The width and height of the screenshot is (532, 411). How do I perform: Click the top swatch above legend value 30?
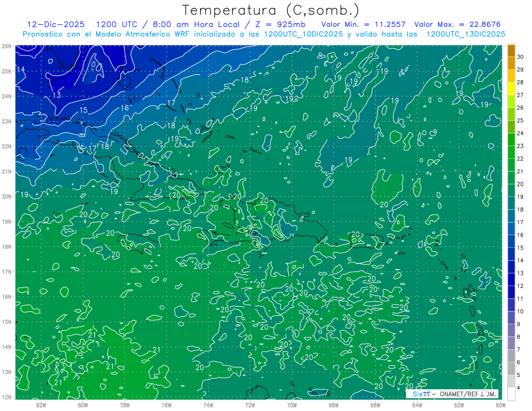[x=511, y=50]
